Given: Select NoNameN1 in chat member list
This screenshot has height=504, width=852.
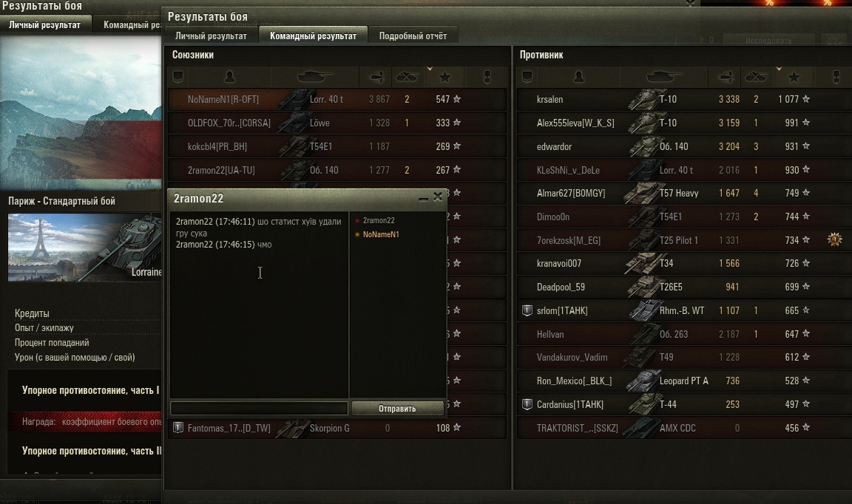Looking at the screenshot, I should [x=380, y=234].
